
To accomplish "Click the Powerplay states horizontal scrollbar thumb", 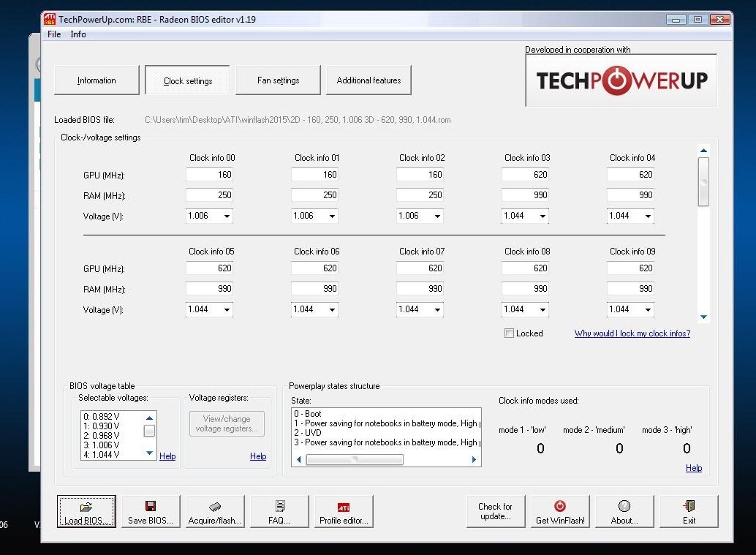I will (355, 459).
